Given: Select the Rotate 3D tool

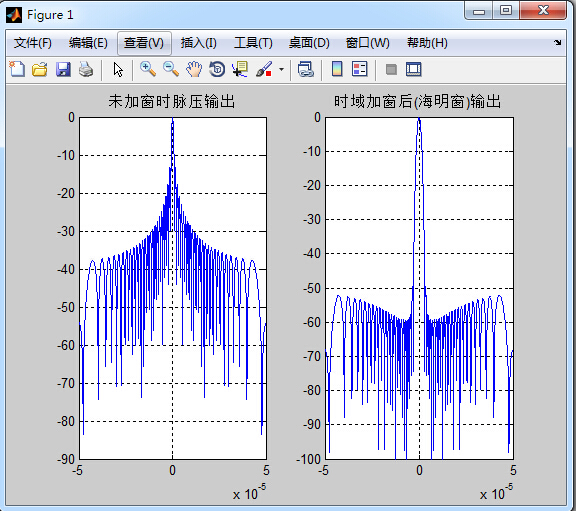Looking at the screenshot, I should (x=217, y=69).
